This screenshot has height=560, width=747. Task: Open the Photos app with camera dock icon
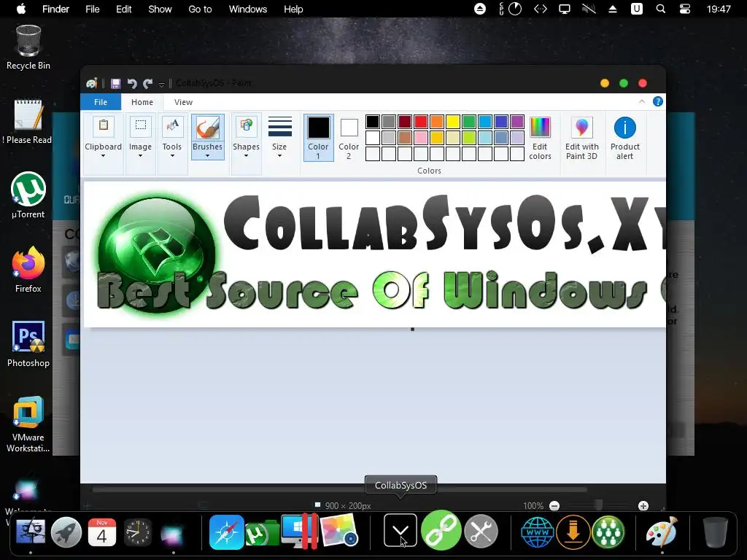pyautogui.click(x=338, y=531)
